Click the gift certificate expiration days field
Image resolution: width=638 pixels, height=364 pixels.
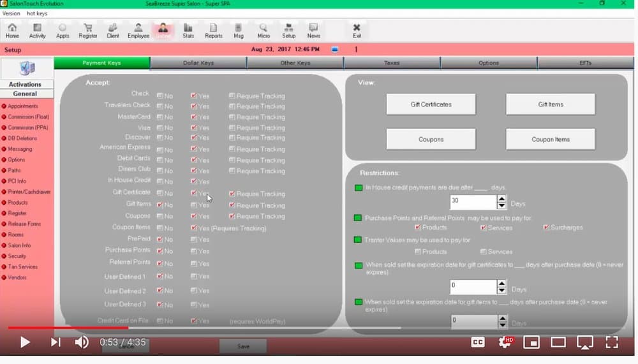point(473,287)
